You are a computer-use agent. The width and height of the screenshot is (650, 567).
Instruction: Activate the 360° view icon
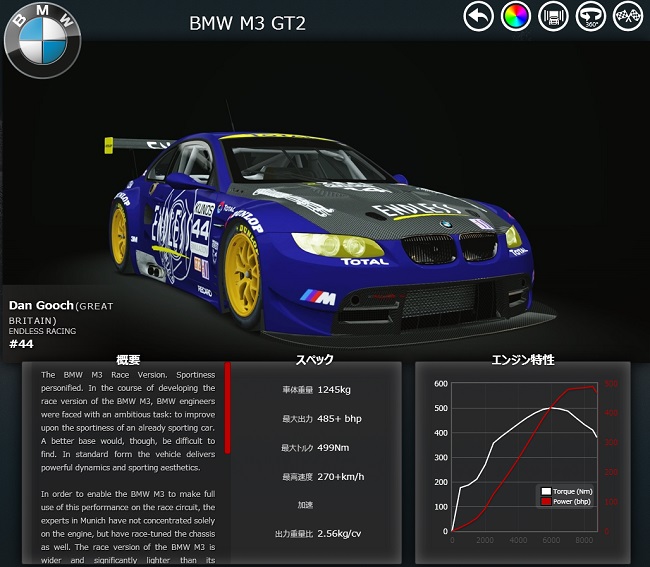[x=591, y=16]
